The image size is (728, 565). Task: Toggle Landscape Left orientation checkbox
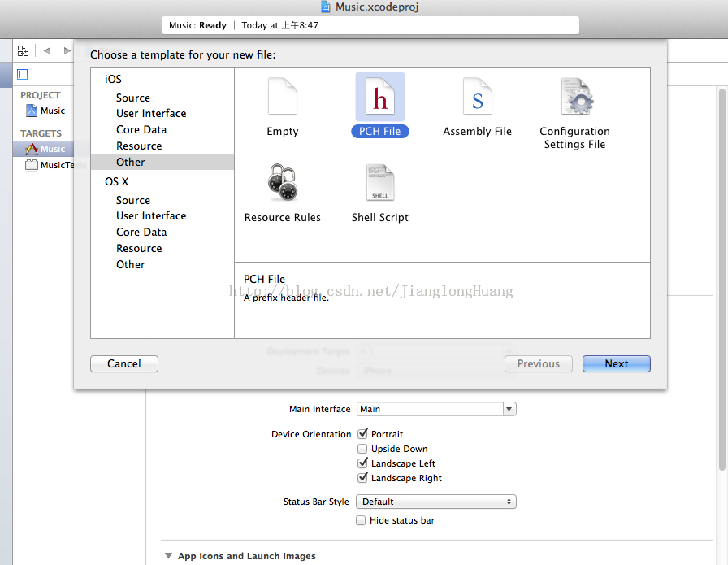(362, 463)
